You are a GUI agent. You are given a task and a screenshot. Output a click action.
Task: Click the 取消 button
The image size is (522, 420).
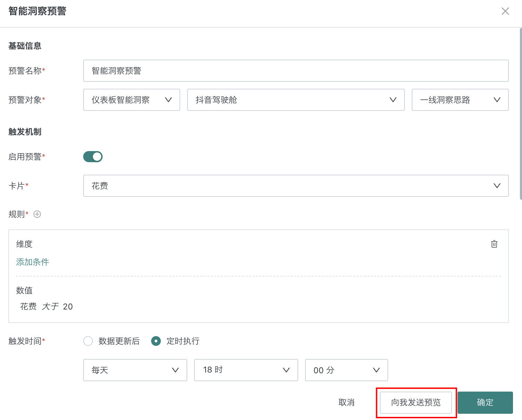(346, 402)
